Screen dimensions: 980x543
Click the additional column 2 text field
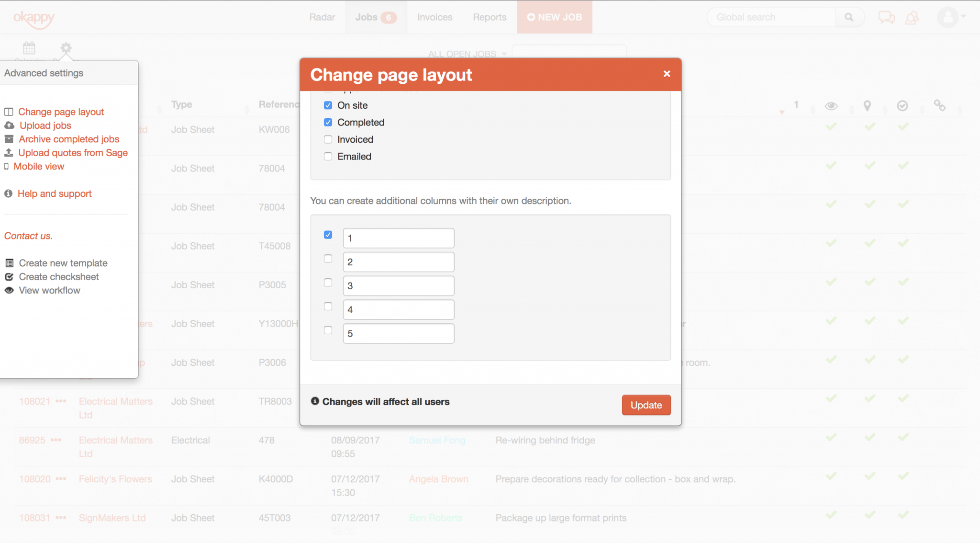coord(399,262)
